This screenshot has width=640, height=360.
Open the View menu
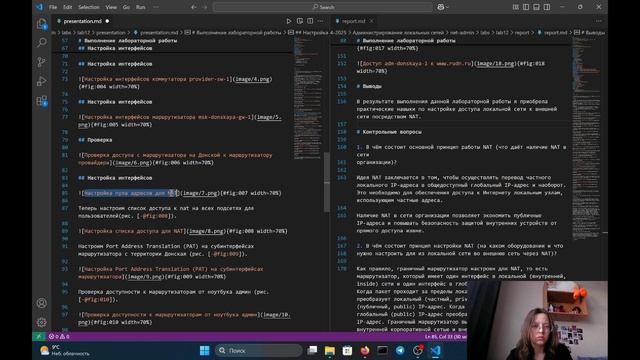(111, 7)
